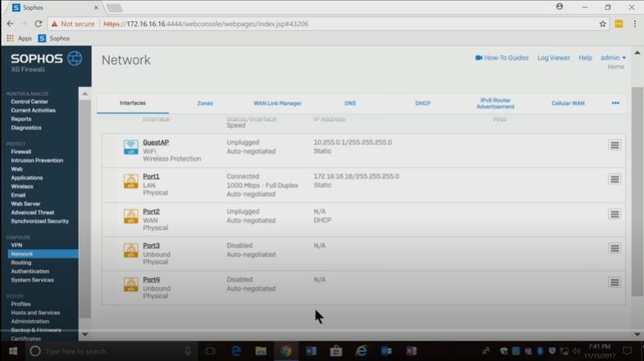644x361 pixels.
Task: Switch to the Zones tab
Action: [x=205, y=103]
